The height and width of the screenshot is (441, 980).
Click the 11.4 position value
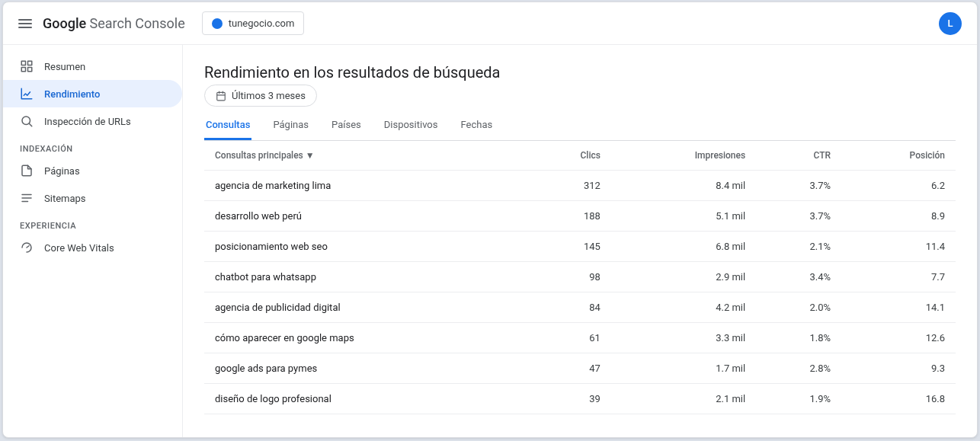pos(935,247)
